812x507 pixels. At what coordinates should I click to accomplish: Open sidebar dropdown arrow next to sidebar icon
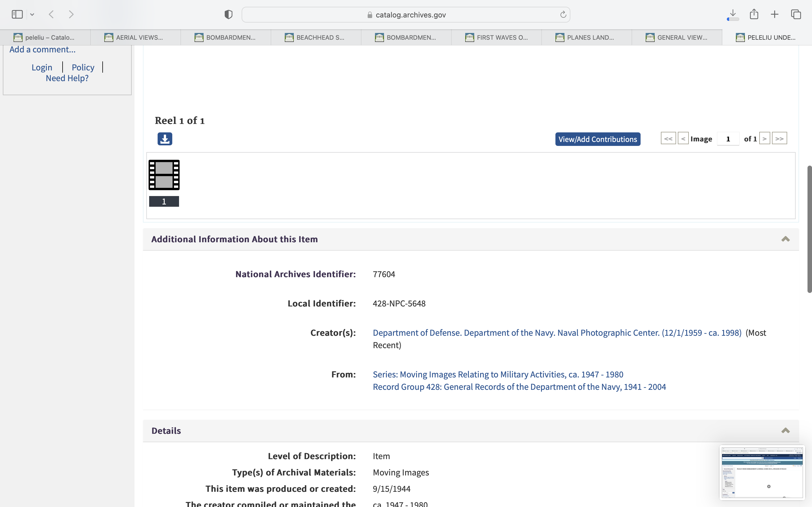[x=32, y=14]
